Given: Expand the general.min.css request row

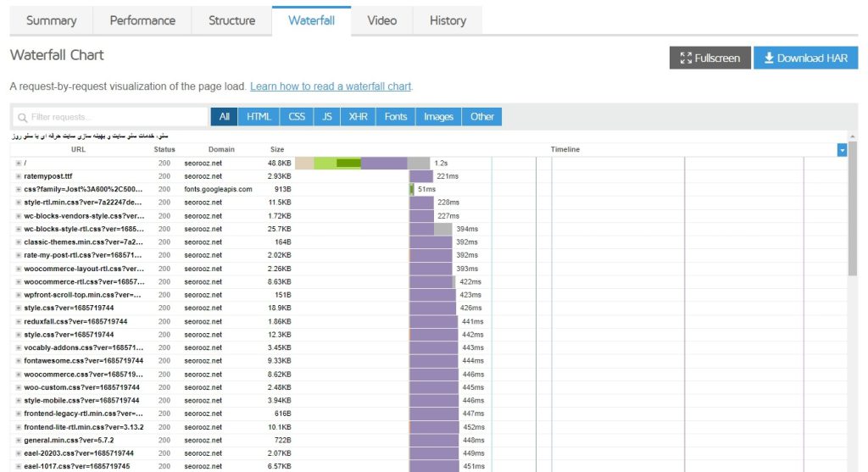Looking at the screenshot, I should tap(19, 441).
